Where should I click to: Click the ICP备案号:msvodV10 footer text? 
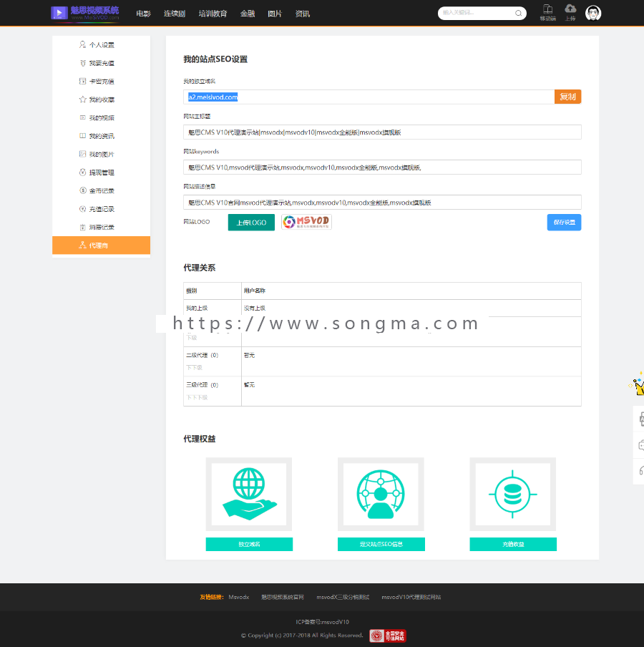coord(322,622)
